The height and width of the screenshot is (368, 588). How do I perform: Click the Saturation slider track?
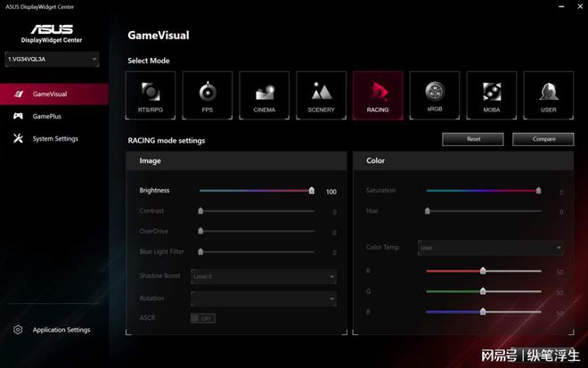pyautogui.click(x=482, y=191)
